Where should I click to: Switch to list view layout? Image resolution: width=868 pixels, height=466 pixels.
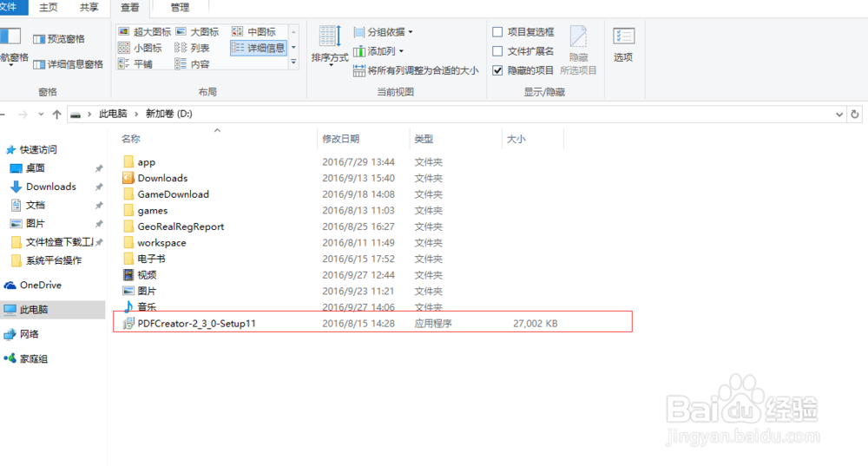(x=192, y=48)
